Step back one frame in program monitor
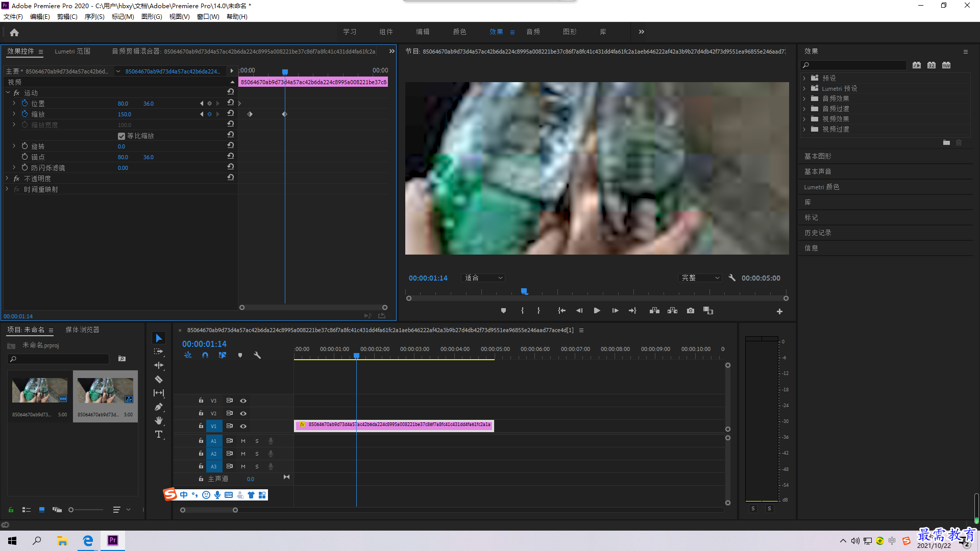 coord(579,311)
